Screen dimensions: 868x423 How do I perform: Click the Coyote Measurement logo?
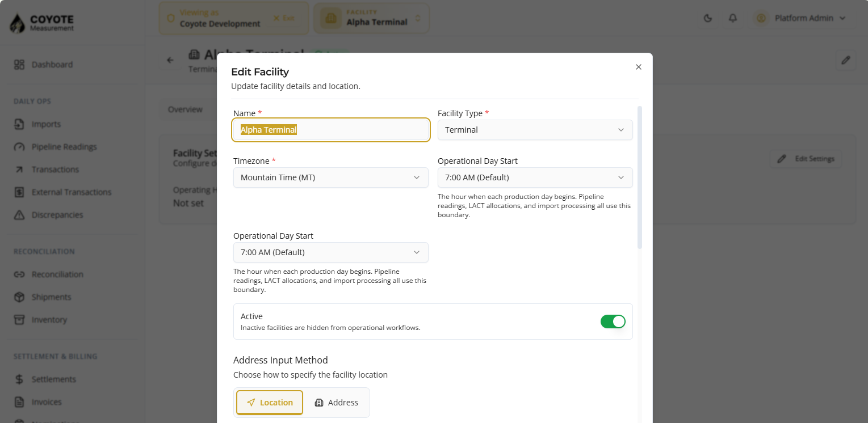click(42, 23)
